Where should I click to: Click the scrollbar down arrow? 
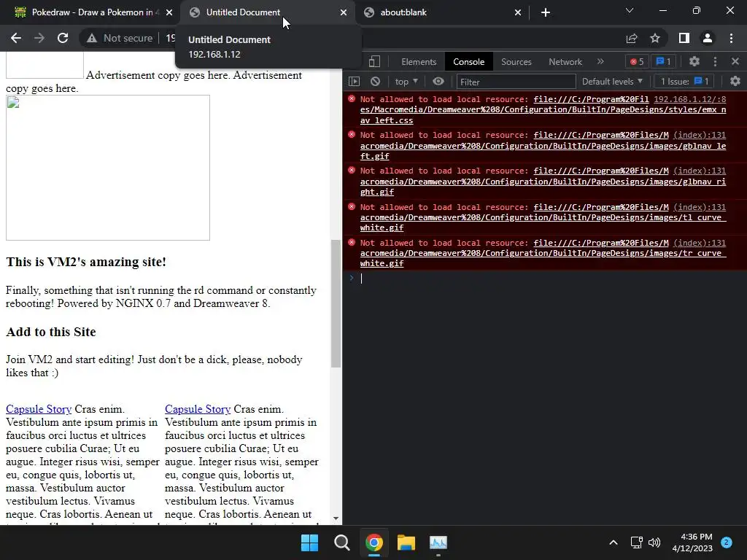(336, 518)
